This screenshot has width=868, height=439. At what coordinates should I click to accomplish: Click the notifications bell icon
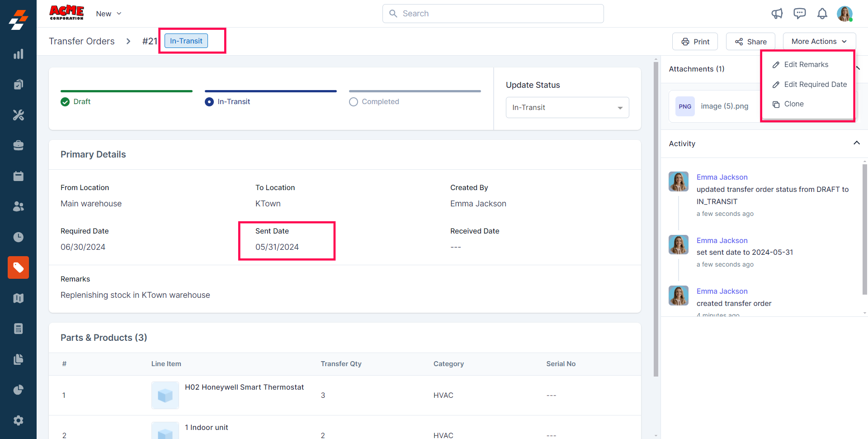point(822,14)
